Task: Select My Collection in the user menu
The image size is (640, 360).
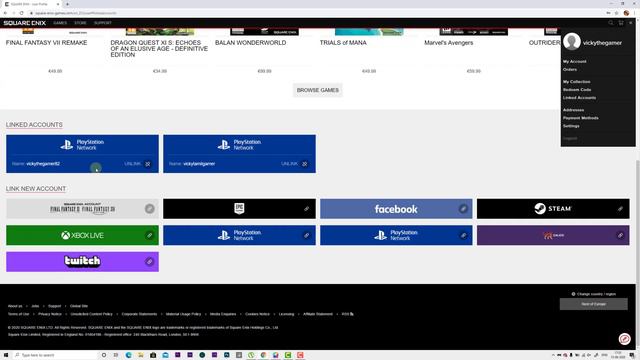Action: [x=576, y=82]
